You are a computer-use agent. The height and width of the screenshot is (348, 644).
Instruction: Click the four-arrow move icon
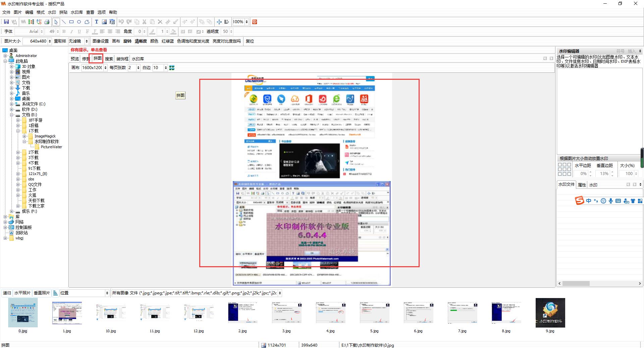[x=219, y=22]
